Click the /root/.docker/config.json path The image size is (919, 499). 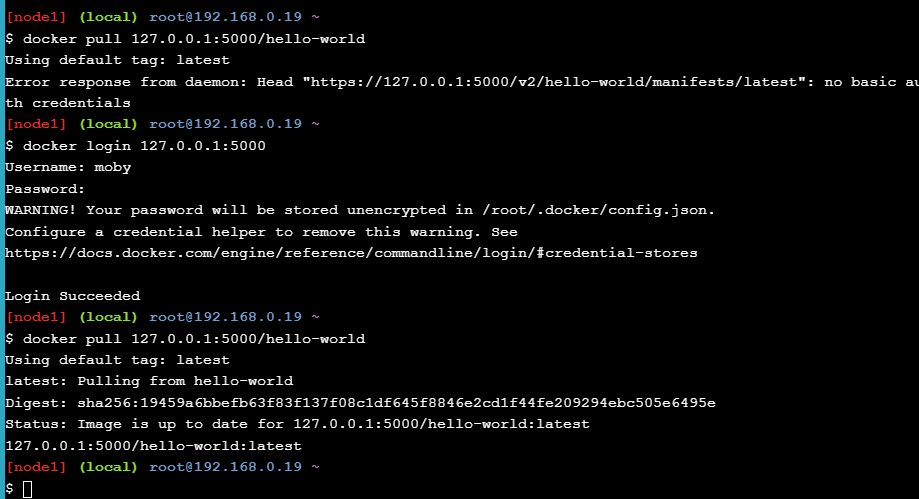598,210
